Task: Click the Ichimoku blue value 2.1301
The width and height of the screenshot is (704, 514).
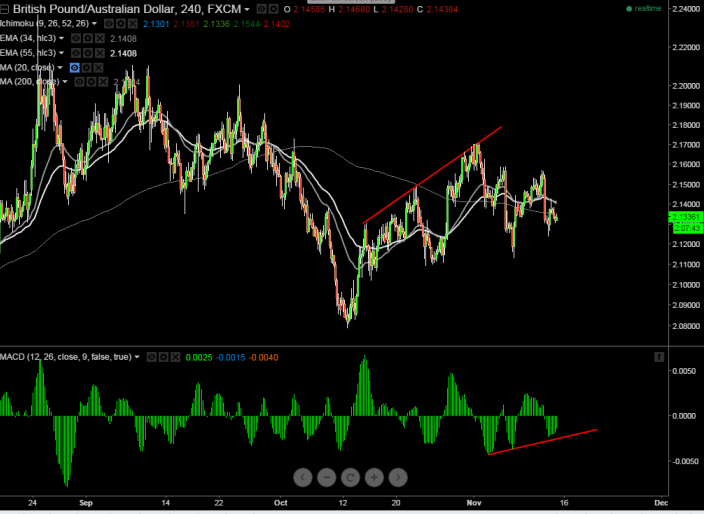Action: [x=156, y=24]
